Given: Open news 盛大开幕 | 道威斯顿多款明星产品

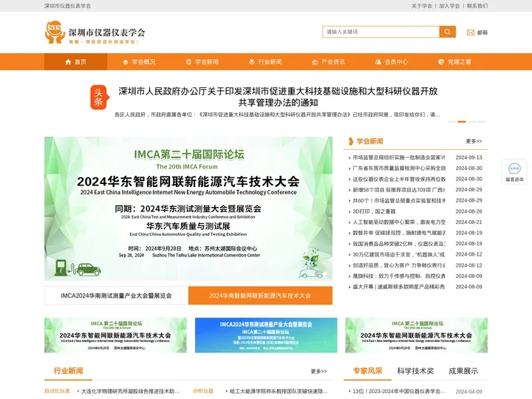Looking at the screenshot, I should [x=399, y=287].
